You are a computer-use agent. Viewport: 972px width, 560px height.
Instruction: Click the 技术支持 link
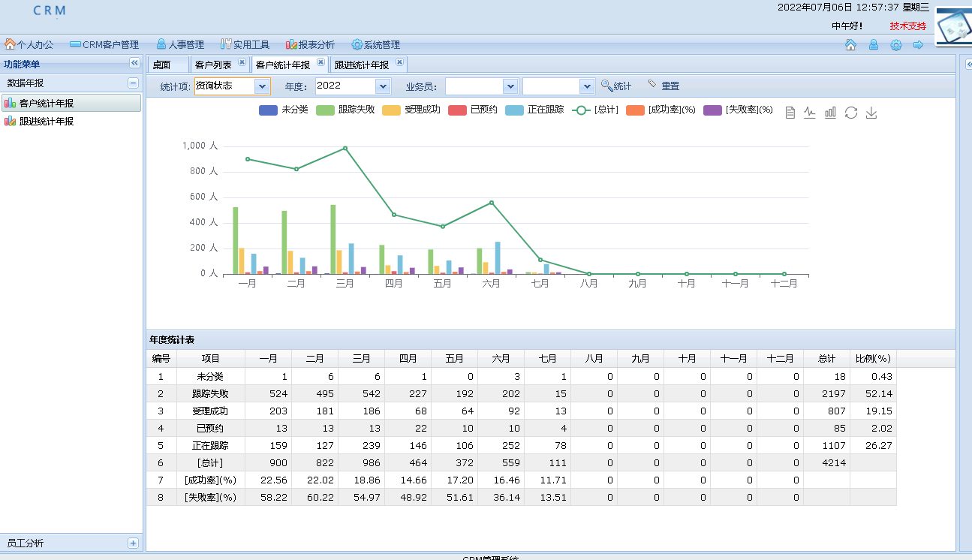pos(908,26)
